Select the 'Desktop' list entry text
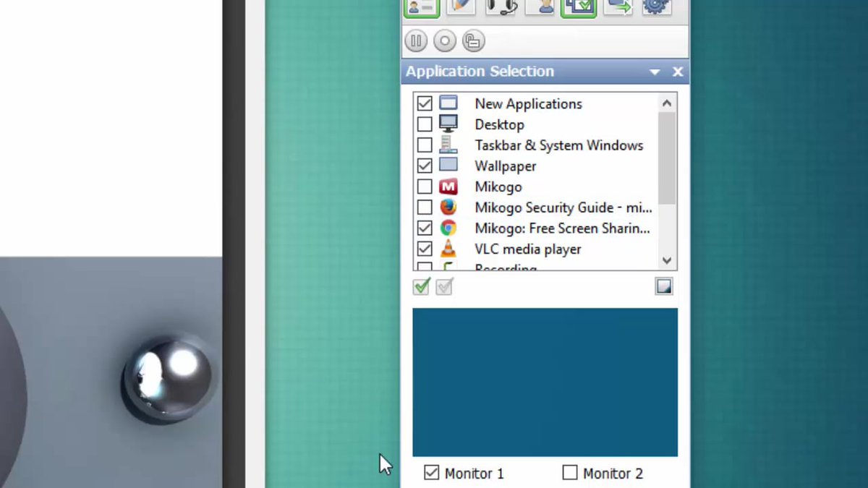 pyautogui.click(x=499, y=124)
